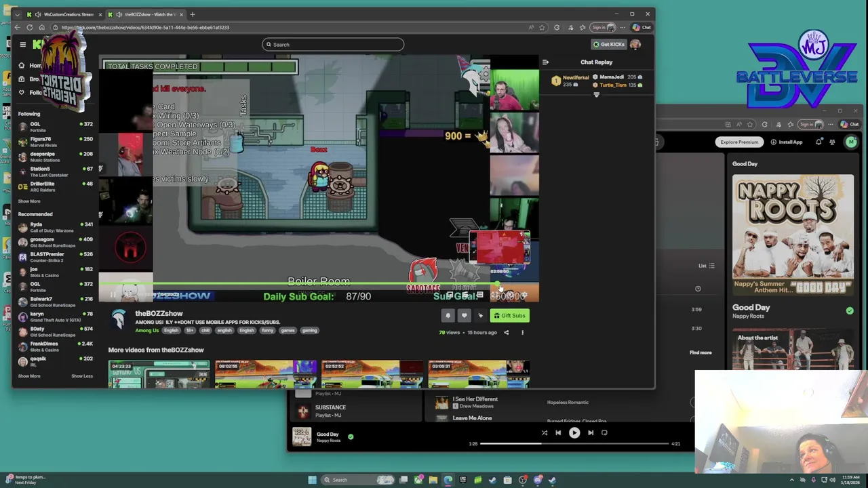Viewport: 868px width, 488px height.
Task: Open Spotify's What's New bell
Action: coord(818,142)
